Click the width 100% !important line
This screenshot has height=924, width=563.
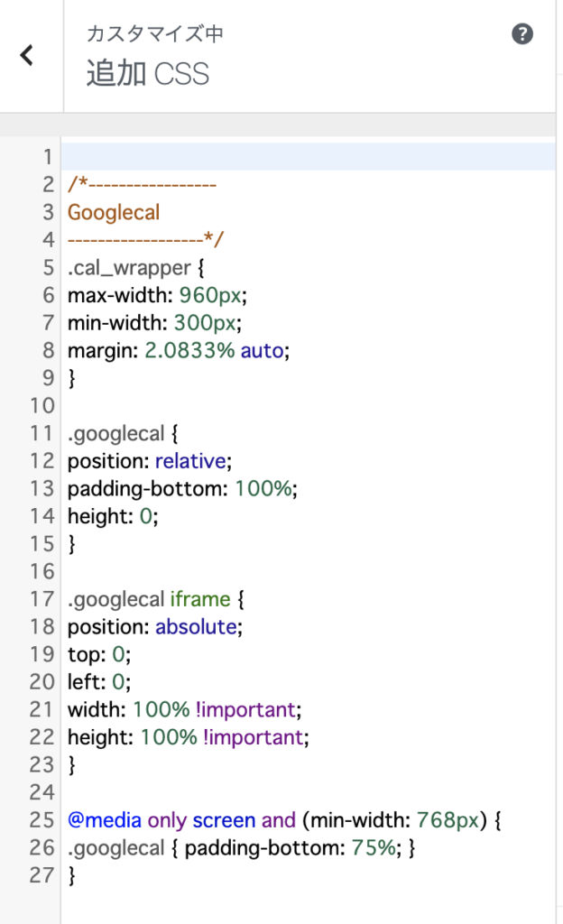click(184, 709)
